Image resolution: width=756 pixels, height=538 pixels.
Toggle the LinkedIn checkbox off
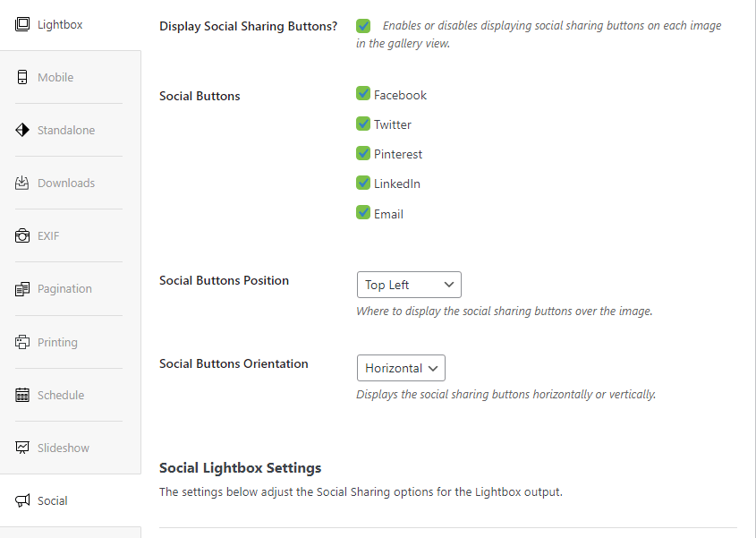[x=363, y=183]
